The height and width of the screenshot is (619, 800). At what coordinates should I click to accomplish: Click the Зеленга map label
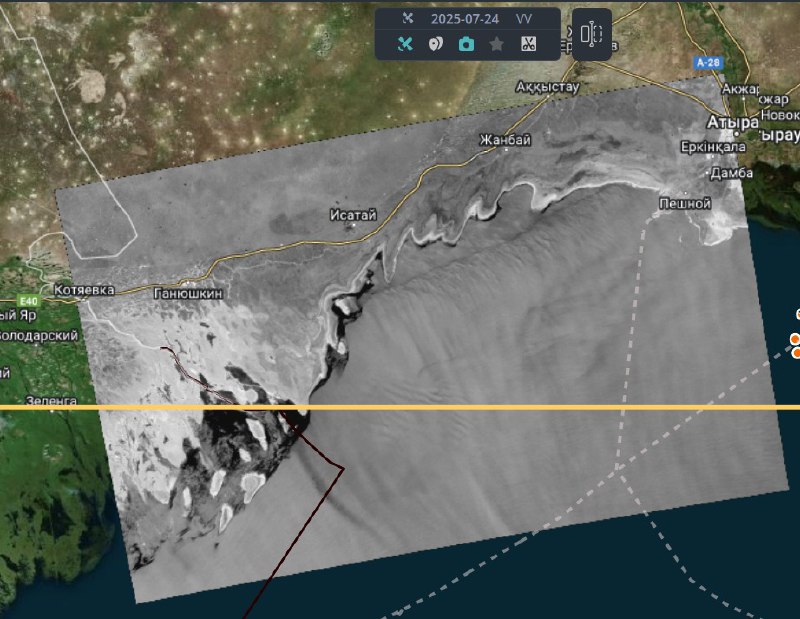51,401
